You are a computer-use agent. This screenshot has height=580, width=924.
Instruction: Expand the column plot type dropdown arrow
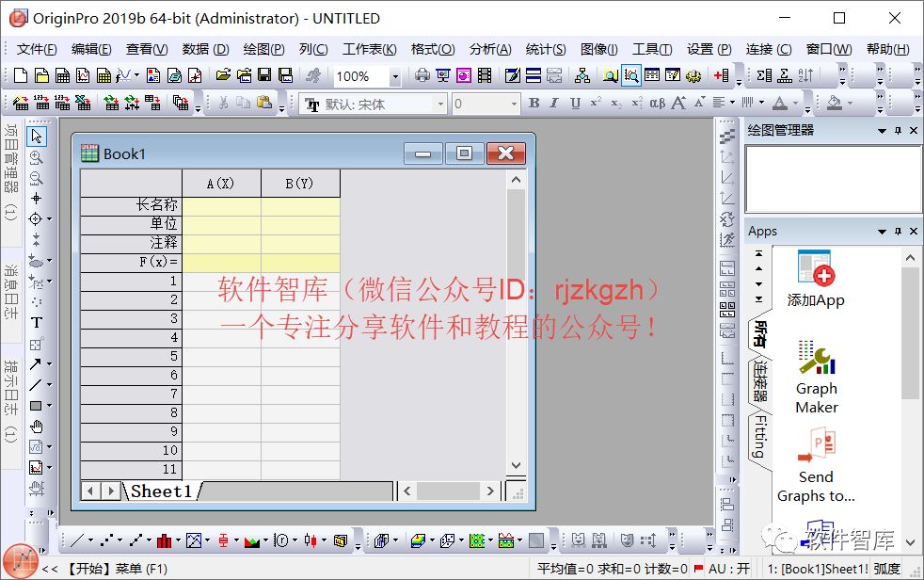coord(178,540)
